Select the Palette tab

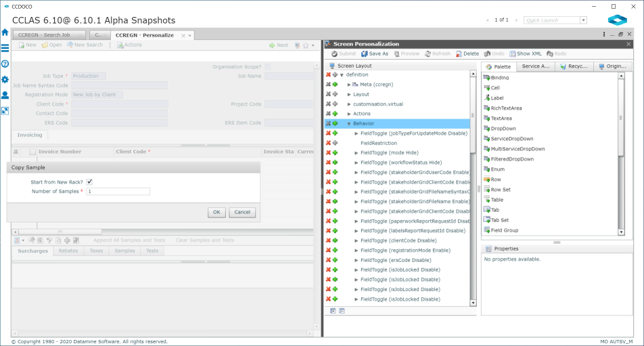pyautogui.click(x=499, y=66)
